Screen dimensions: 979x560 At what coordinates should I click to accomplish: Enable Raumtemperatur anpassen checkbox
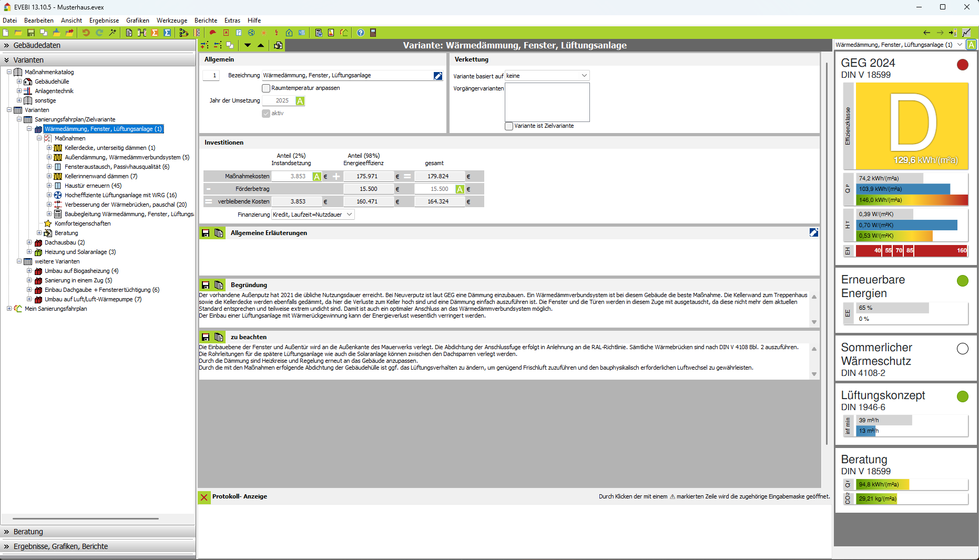point(266,88)
